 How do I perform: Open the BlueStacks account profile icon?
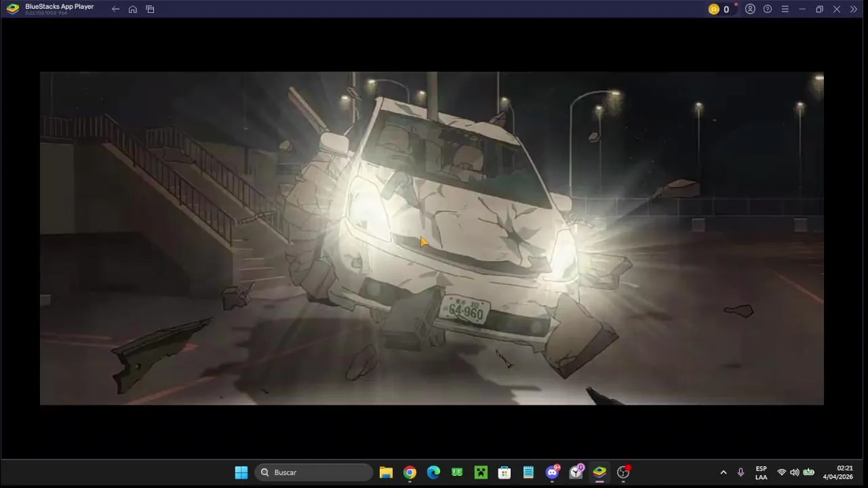point(750,9)
